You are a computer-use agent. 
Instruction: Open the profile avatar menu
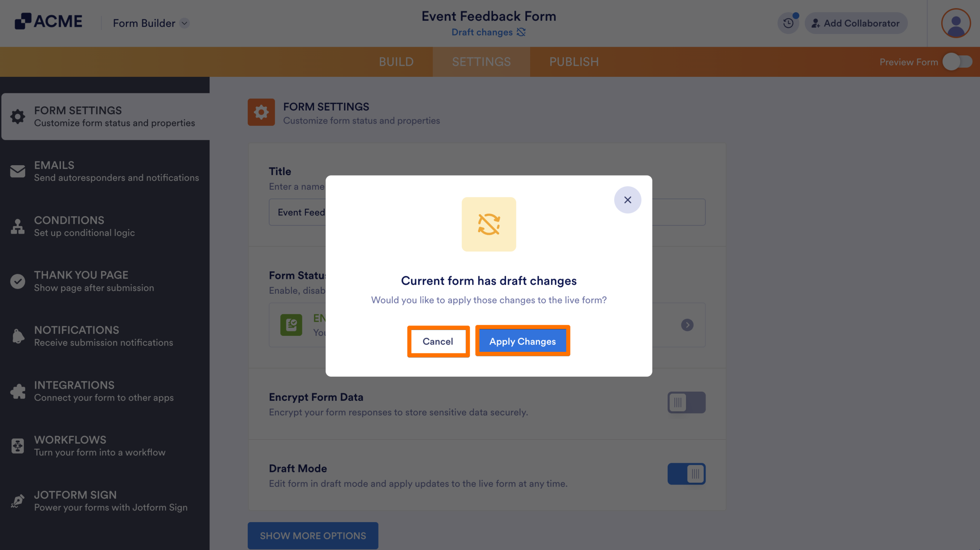956,23
